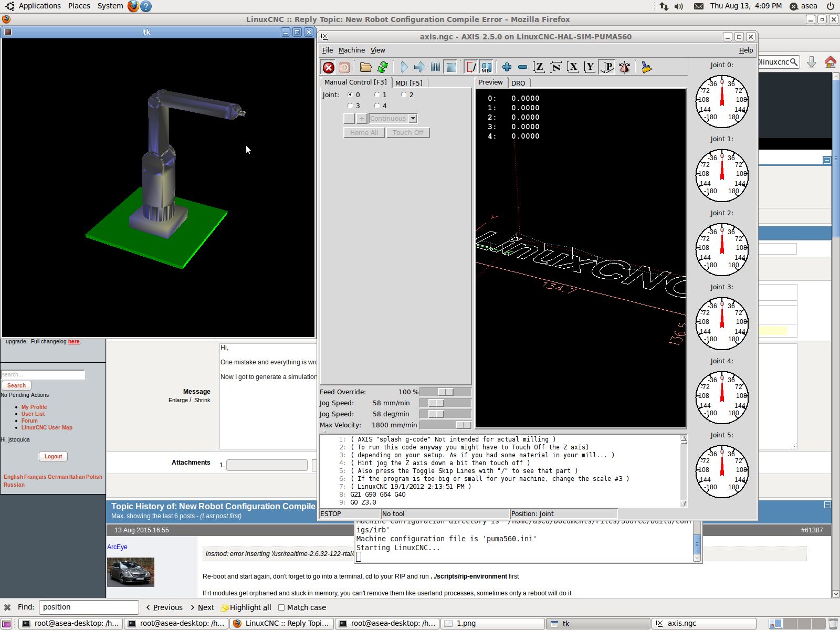Open Help menu in AXIS
The width and height of the screenshot is (840, 630).
(x=746, y=50)
